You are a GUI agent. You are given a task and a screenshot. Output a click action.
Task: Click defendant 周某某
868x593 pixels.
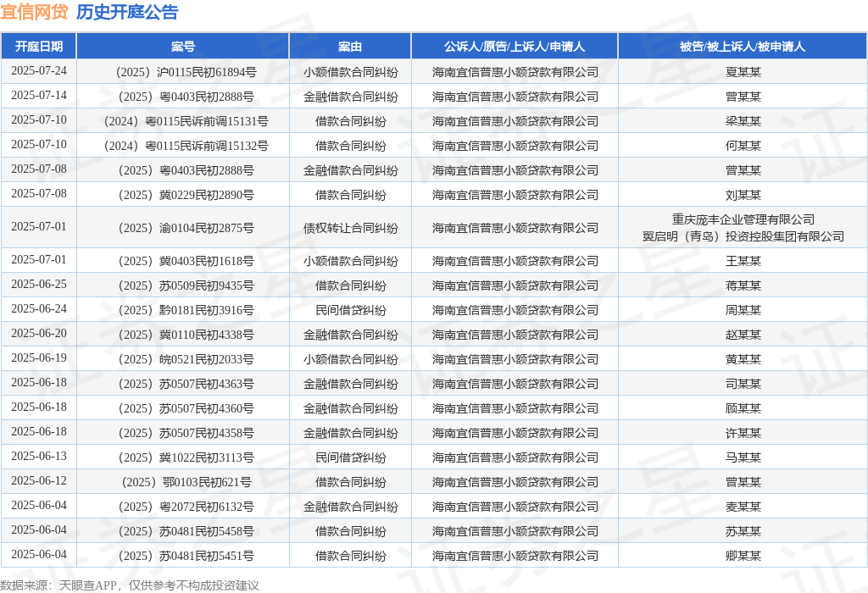(x=743, y=310)
